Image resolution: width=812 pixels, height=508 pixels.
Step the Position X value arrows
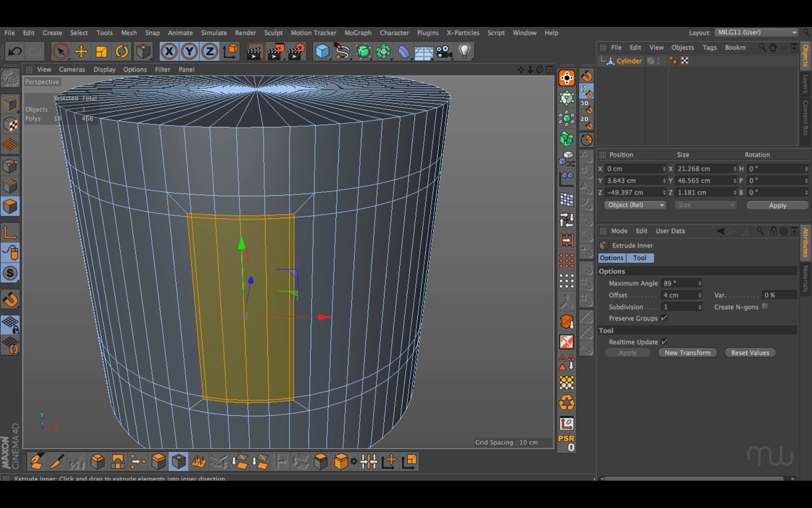point(664,169)
